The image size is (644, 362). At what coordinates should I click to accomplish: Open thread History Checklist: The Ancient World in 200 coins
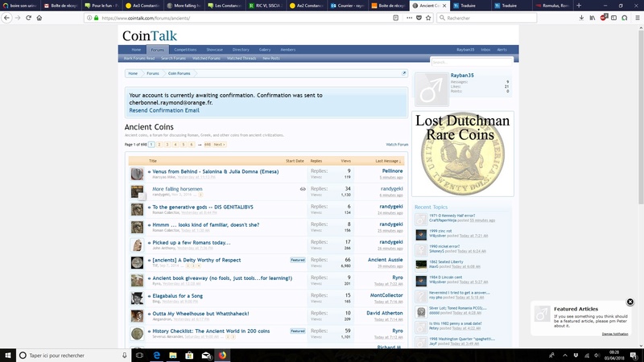211,331
